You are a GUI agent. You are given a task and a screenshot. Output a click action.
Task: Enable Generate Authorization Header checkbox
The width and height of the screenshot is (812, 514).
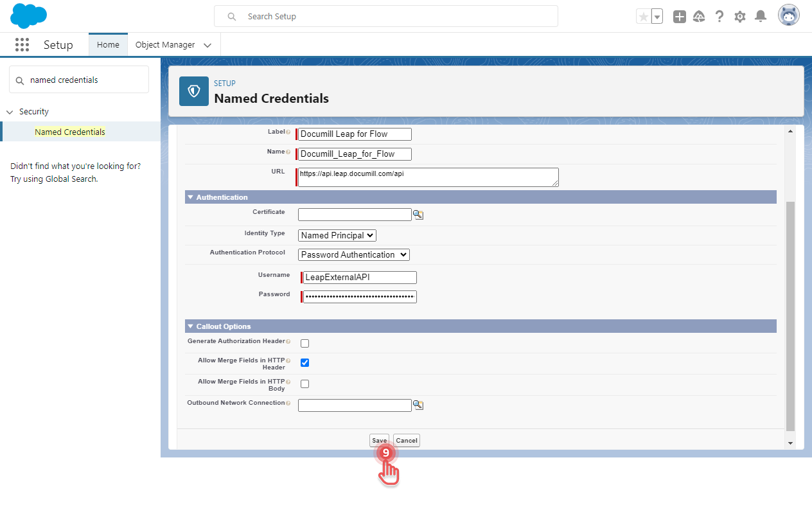coord(304,344)
